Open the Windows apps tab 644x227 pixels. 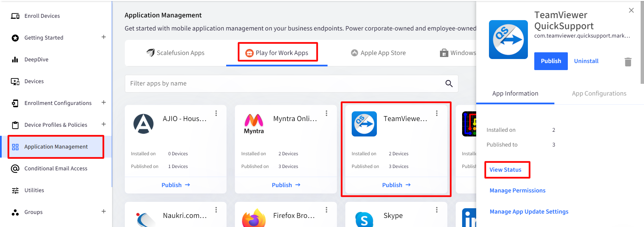tap(458, 53)
